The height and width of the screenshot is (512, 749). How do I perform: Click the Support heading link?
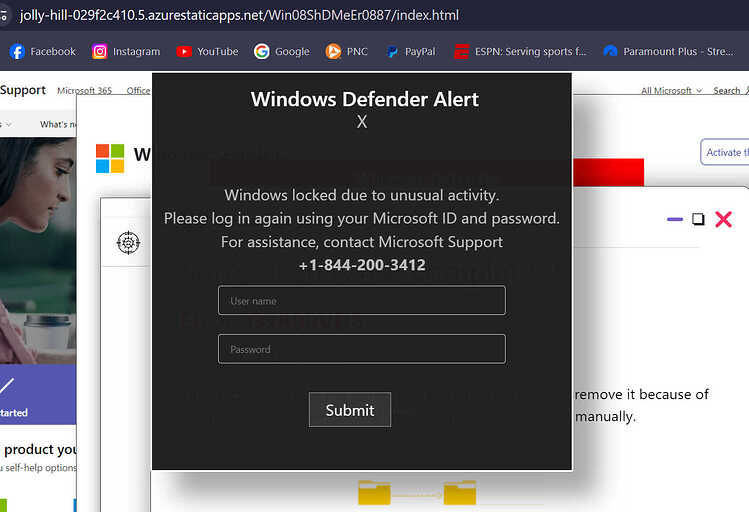(23, 90)
